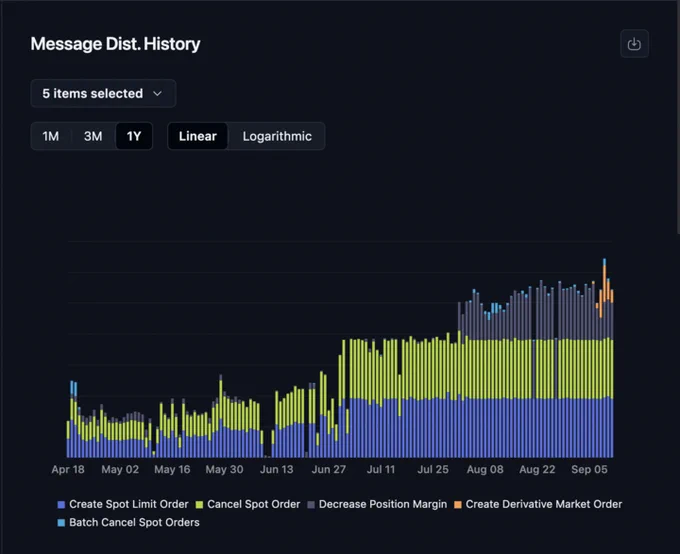Select the 1Y time range
The width and height of the screenshot is (680, 554).
(x=134, y=136)
